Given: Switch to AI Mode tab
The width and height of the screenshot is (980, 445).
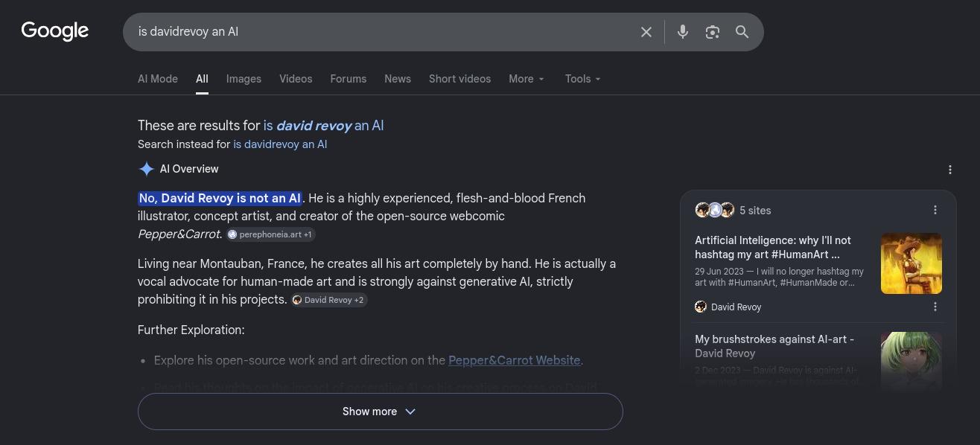Looking at the screenshot, I should click(158, 79).
